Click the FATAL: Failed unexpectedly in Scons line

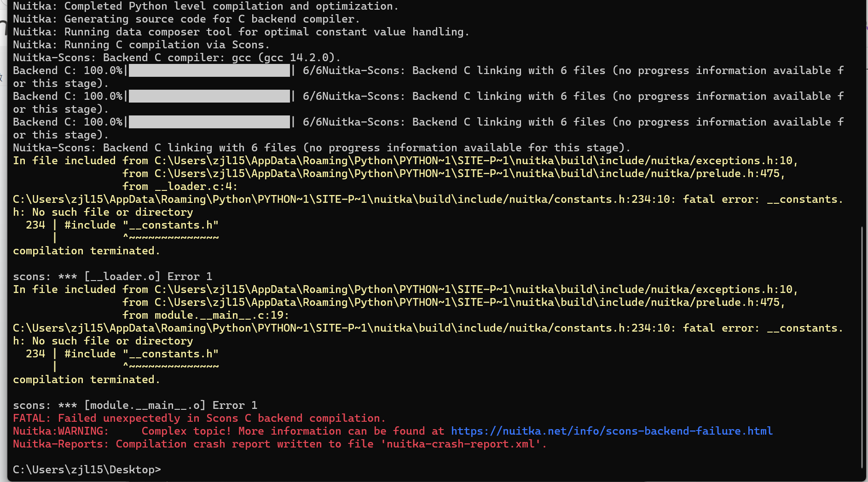[x=199, y=418]
